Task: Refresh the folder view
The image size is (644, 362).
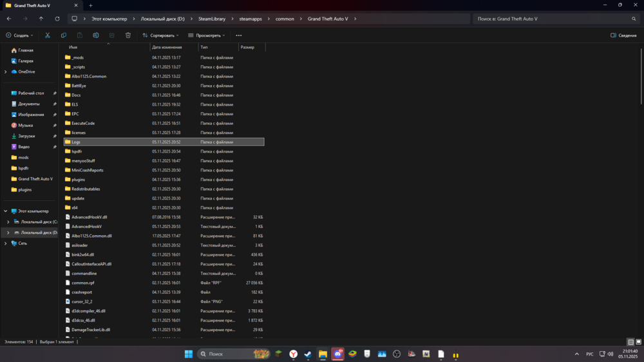Action: click(x=57, y=19)
